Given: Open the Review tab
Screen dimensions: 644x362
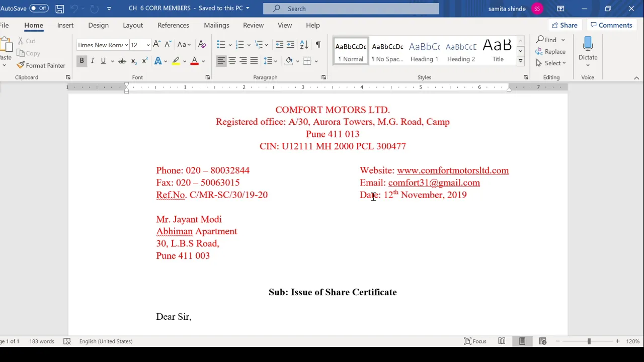Looking at the screenshot, I should click(253, 25).
